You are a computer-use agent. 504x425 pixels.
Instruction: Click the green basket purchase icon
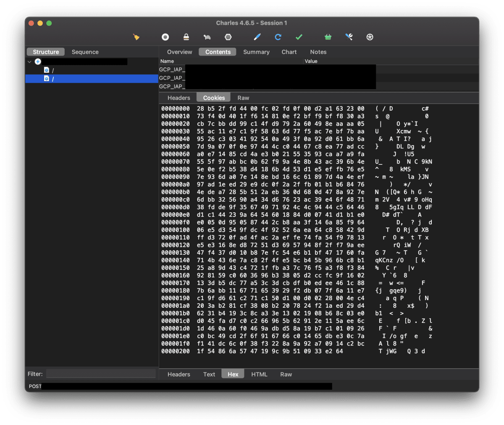[x=328, y=37]
